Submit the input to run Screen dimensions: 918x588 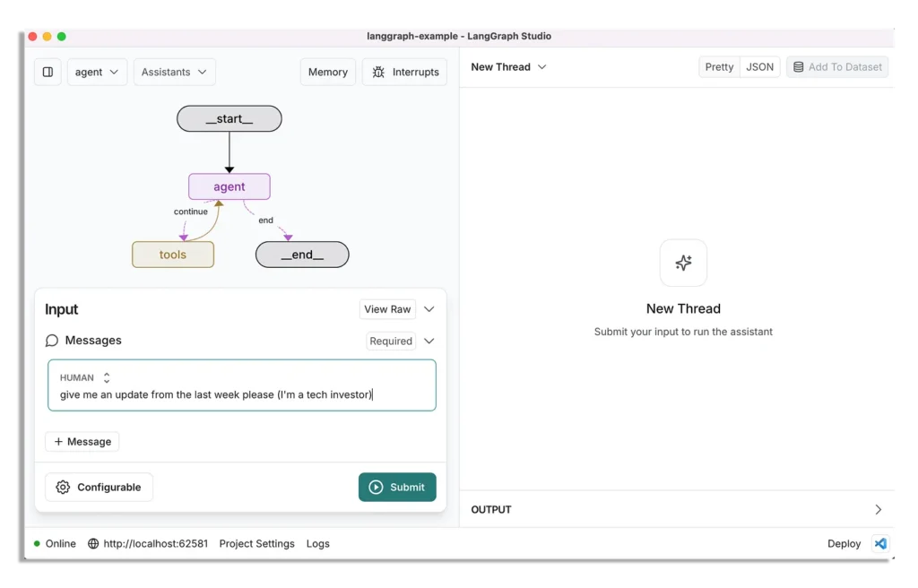(x=397, y=488)
